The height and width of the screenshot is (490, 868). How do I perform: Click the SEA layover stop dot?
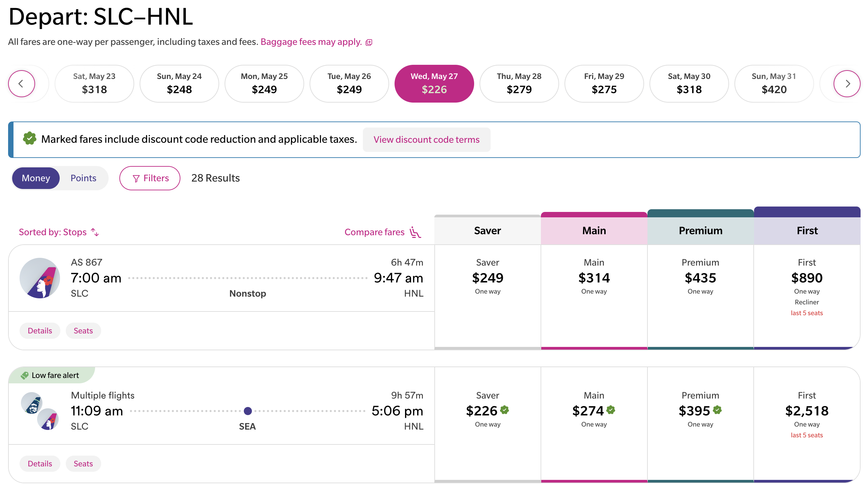pos(248,411)
